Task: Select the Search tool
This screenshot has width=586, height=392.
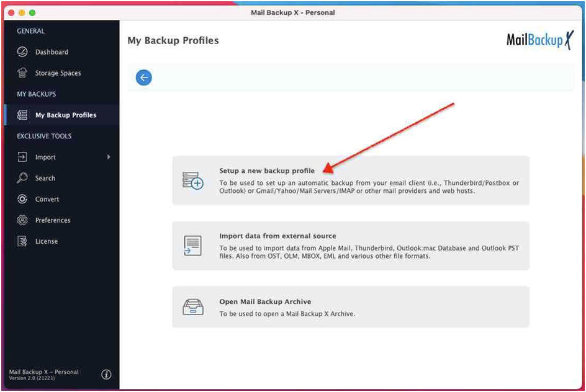Action: [43, 178]
